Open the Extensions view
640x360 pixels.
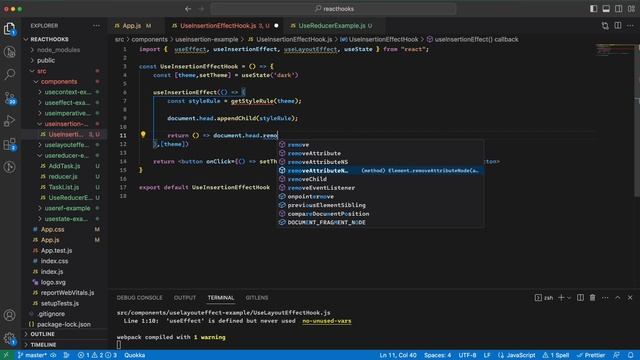(9, 144)
